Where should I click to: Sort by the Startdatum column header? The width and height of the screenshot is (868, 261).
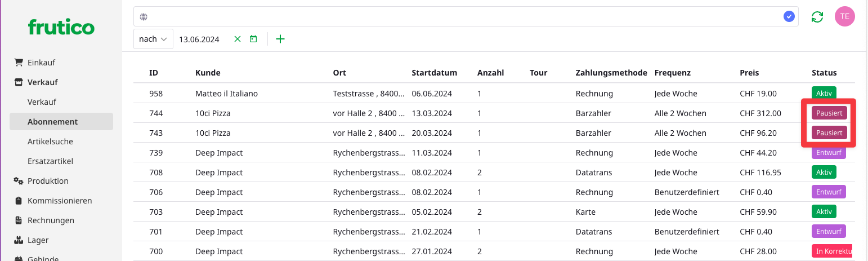point(434,73)
